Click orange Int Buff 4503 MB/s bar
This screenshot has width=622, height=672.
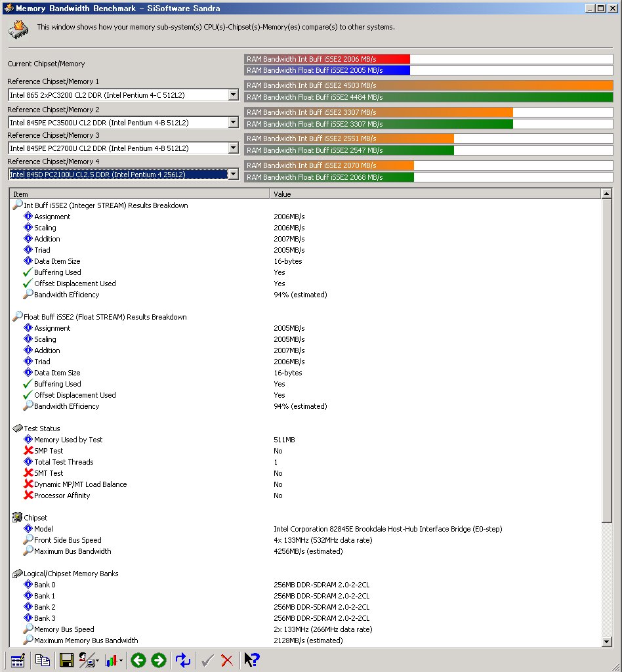coord(428,85)
